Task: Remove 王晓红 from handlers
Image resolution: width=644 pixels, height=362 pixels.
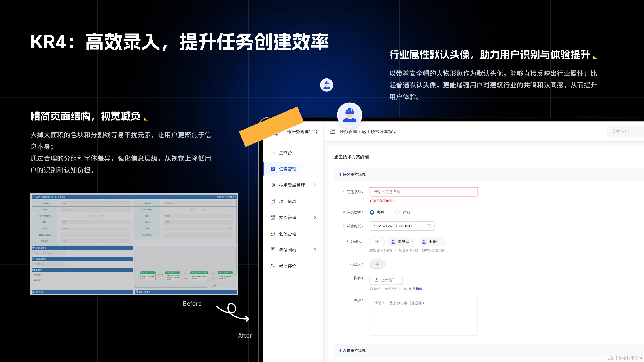Action: click(x=443, y=242)
